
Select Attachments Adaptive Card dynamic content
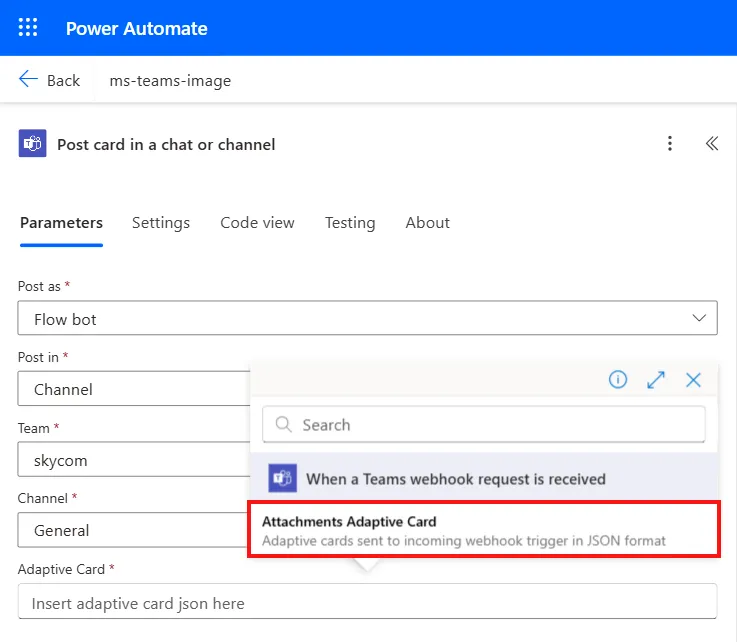(x=484, y=530)
